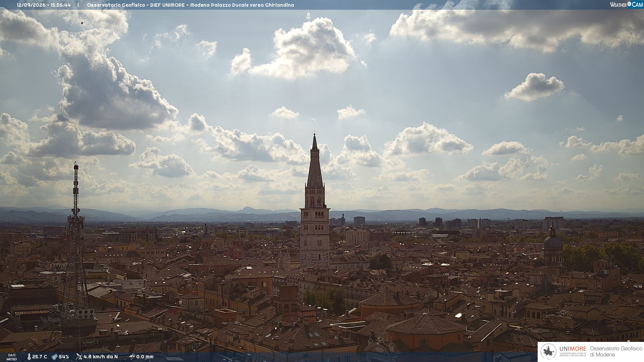Viewport: 644px width, 362px height.
Task: Click the 54% humidity value
Action: pos(64,357)
